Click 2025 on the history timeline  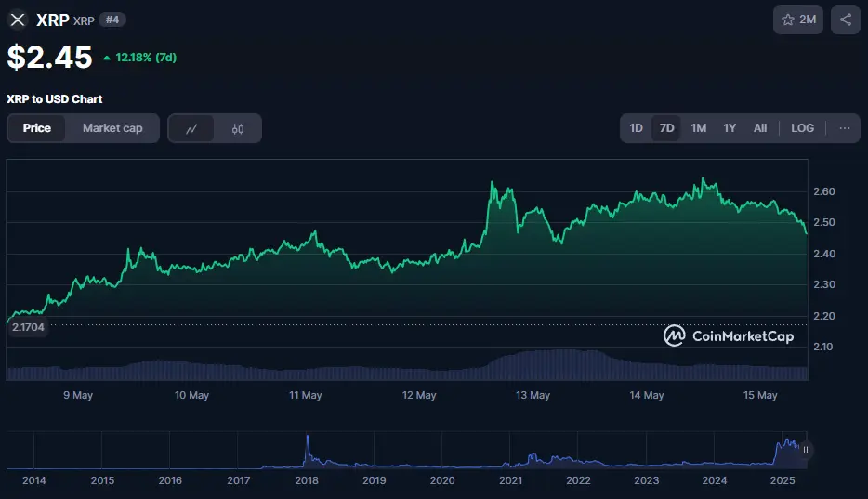coord(783,480)
